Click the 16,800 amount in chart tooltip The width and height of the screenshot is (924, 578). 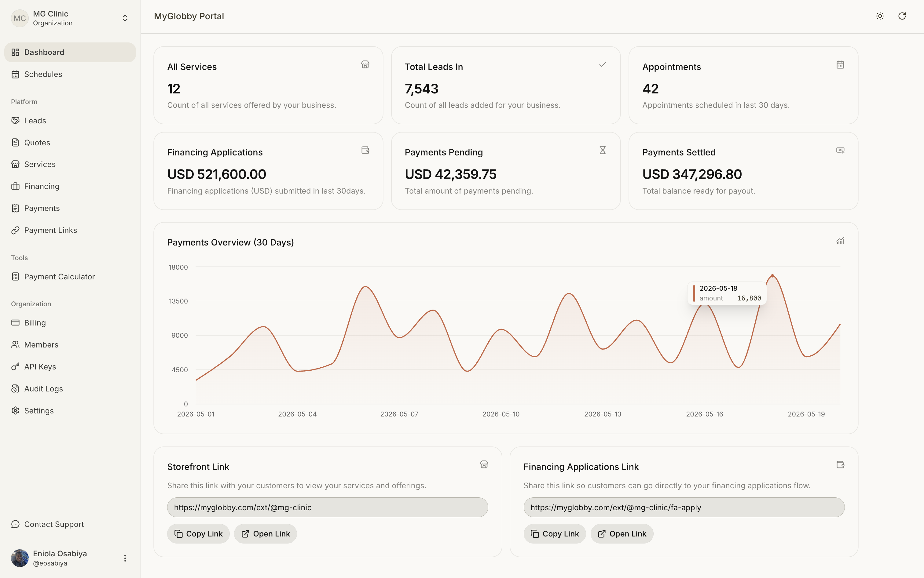tap(749, 298)
